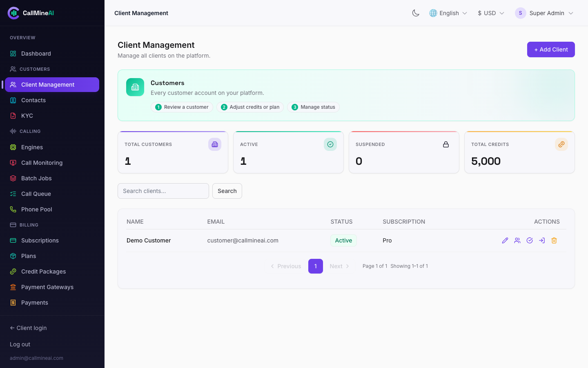Open the KYC page
Viewport: 588px width, 368px height.
point(52,116)
